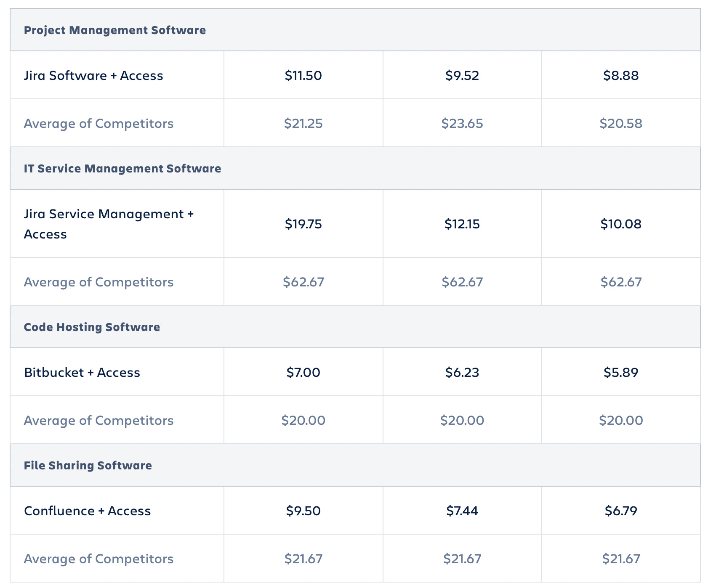
Task: Click the $21.25 competitor average cell
Action: coord(303,124)
